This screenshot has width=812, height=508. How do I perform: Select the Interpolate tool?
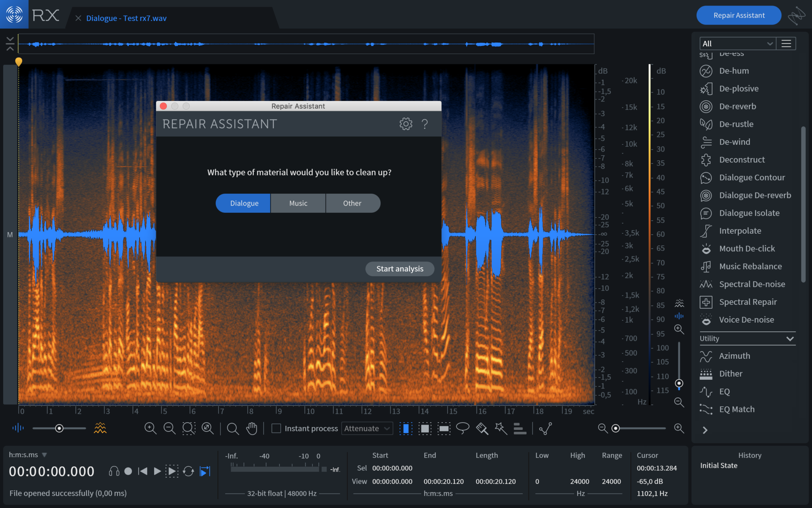(739, 230)
